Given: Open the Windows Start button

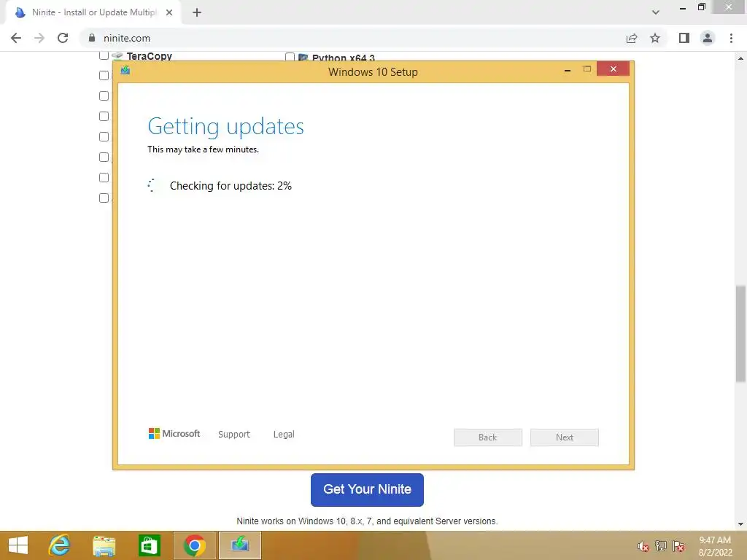Looking at the screenshot, I should pyautogui.click(x=18, y=545).
